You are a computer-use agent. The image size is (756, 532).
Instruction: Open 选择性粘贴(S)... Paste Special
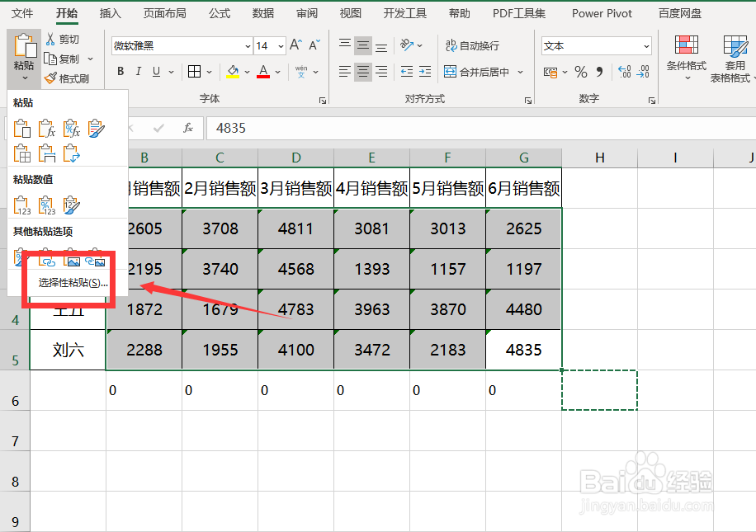click(73, 282)
